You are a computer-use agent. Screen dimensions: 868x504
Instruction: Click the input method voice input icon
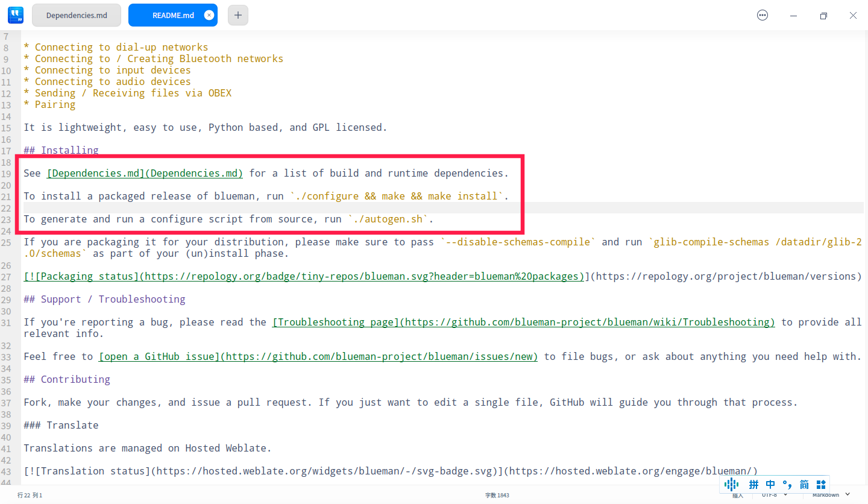tap(731, 484)
